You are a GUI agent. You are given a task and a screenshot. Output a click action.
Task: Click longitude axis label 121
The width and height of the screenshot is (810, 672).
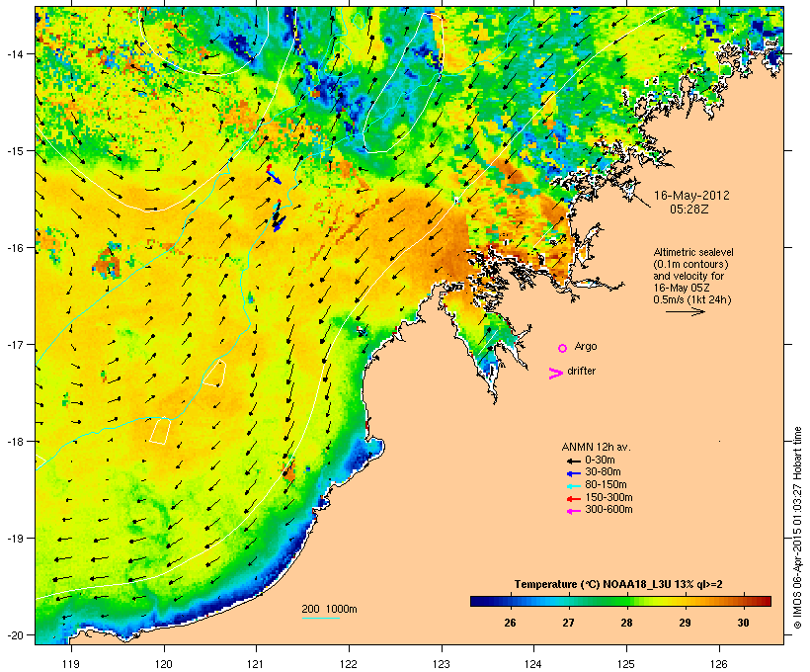point(256,664)
